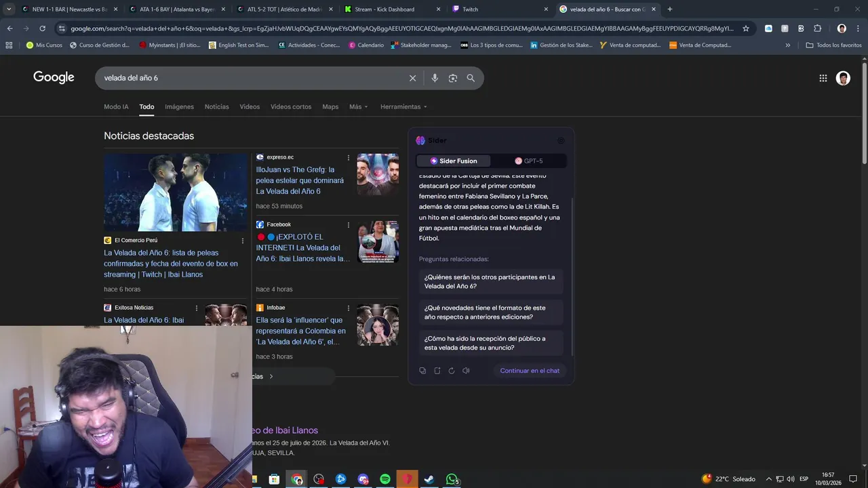Open the cloud extension icon in toolbar
The image size is (868, 488).
tap(768, 28)
